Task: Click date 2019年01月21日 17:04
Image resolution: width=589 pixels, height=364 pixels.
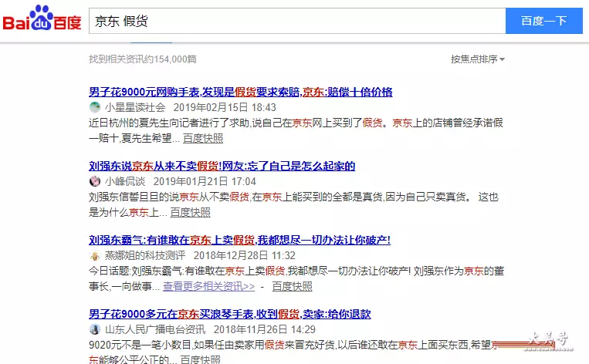Action: [x=205, y=181]
